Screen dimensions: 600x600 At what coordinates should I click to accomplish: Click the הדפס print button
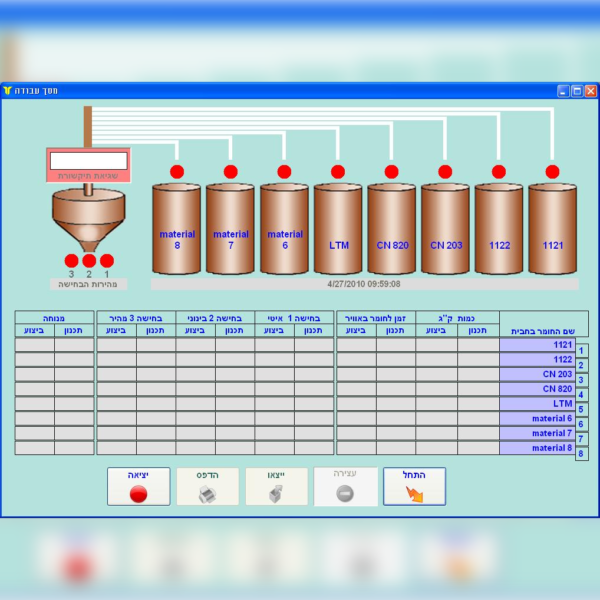207,486
